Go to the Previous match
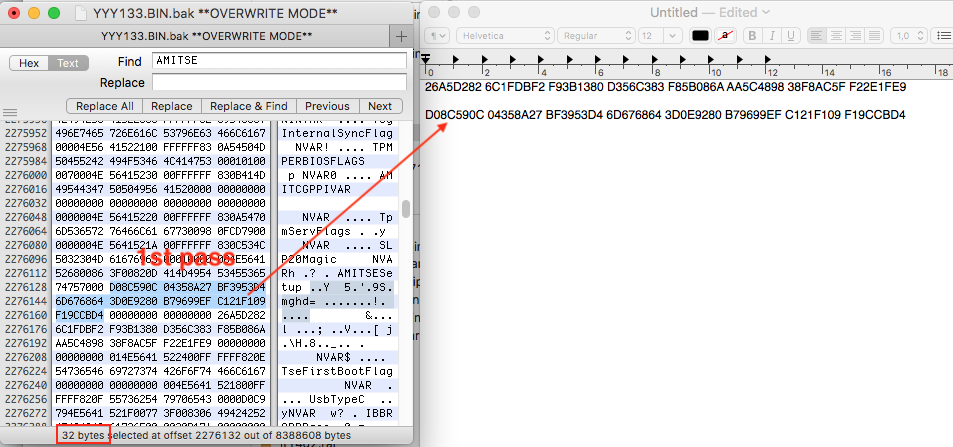Image resolution: width=953 pixels, height=447 pixels. pos(327,106)
